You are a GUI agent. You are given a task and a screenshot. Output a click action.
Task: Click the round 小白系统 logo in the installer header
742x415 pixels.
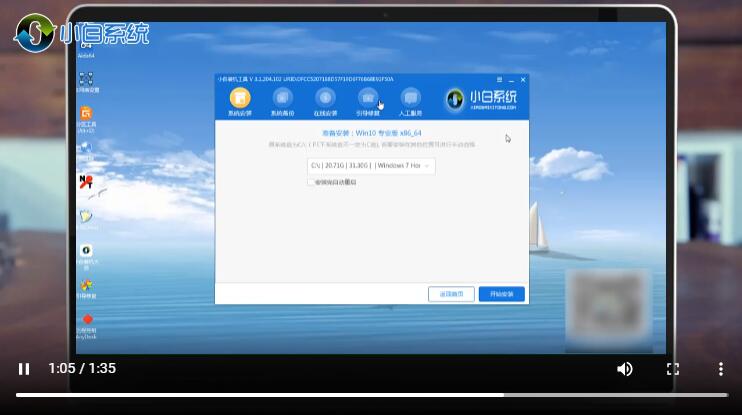455,99
